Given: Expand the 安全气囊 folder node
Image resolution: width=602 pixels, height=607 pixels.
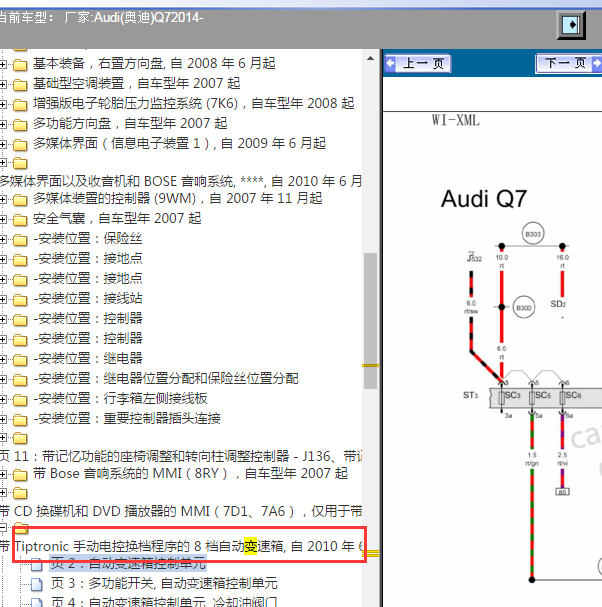Looking at the screenshot, I should pyautogui.click(x=3, y=219).
